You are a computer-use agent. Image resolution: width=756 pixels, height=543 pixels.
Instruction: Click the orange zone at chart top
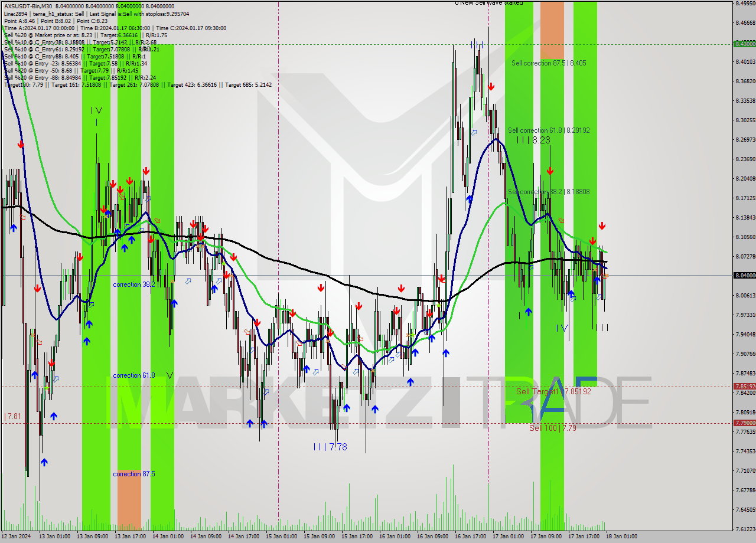click(552, 30)
